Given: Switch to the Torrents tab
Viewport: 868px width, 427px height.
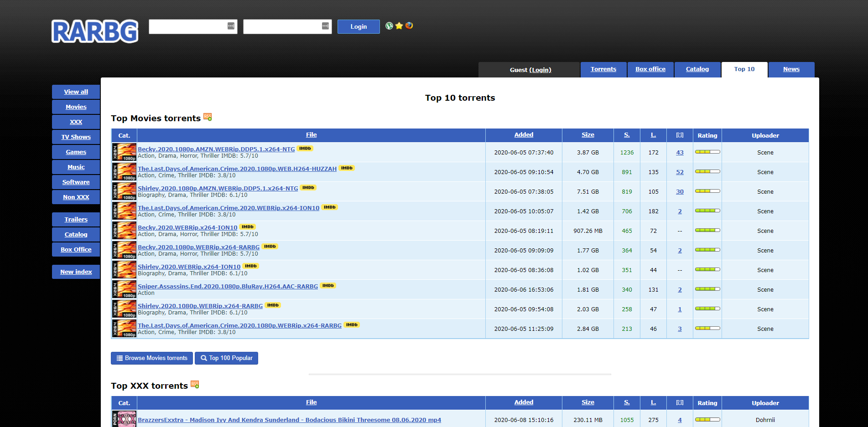Looking at the screenshot, I should point(603,69).
